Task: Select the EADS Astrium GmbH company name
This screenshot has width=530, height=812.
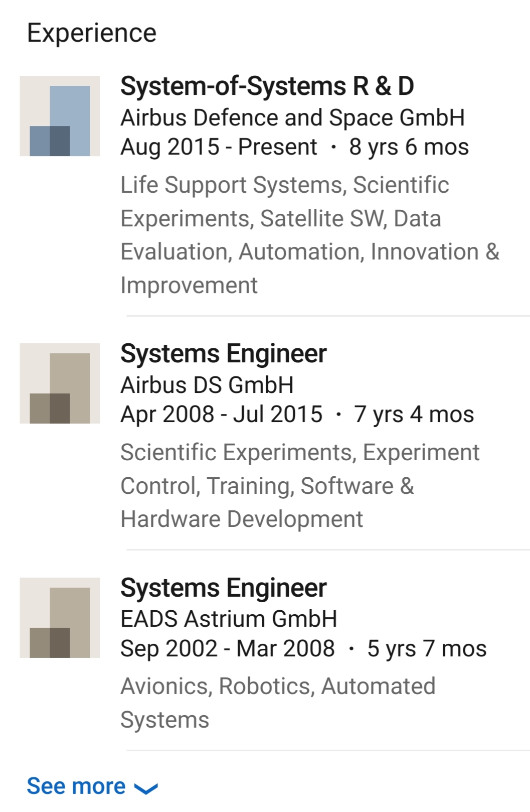Action: [229, 619]
